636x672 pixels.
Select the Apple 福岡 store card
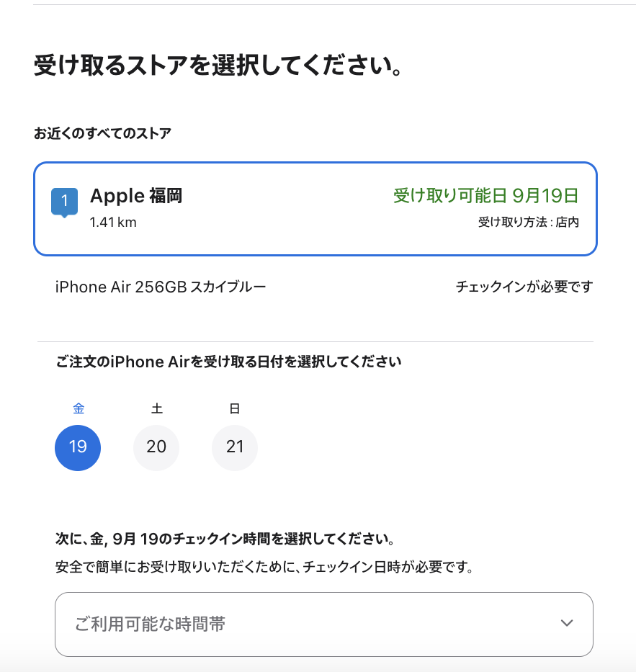click(315, 209)
